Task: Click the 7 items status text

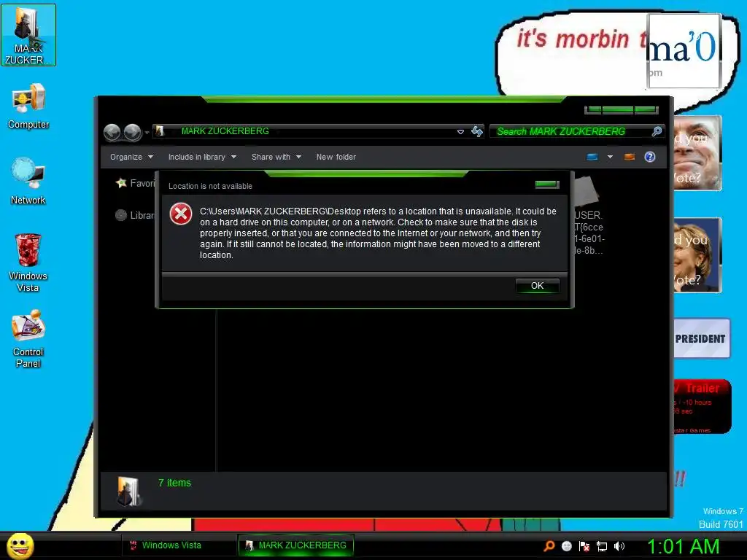Action: point(174,483)
